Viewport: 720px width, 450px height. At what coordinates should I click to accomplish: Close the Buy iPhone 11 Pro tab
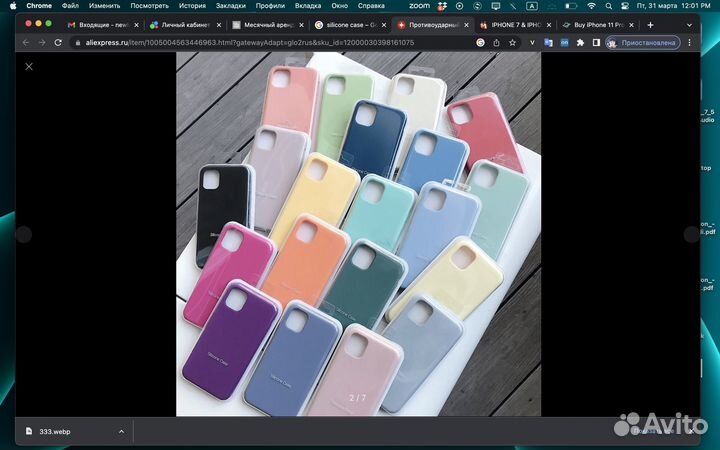[631, 25]
